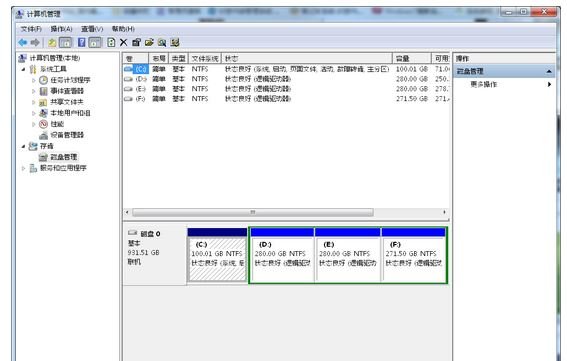The image size is (567, 361).
Task: Collapse the 存储 node arrow
Action: pyautogui.click(x=24, y=146)
